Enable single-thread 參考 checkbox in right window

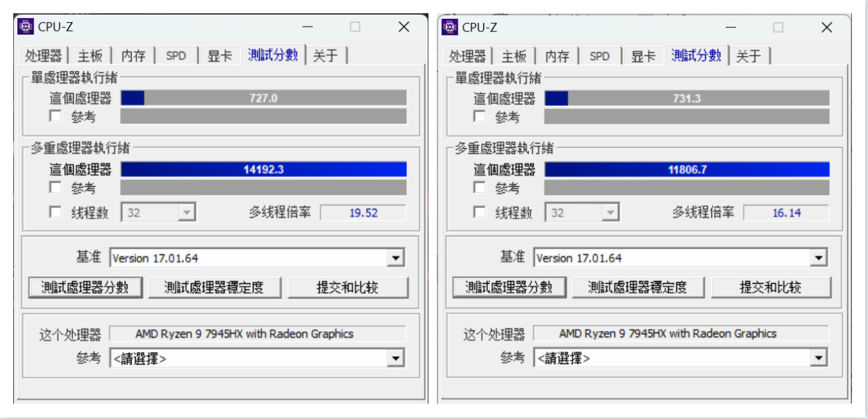(x=479, y=116)
